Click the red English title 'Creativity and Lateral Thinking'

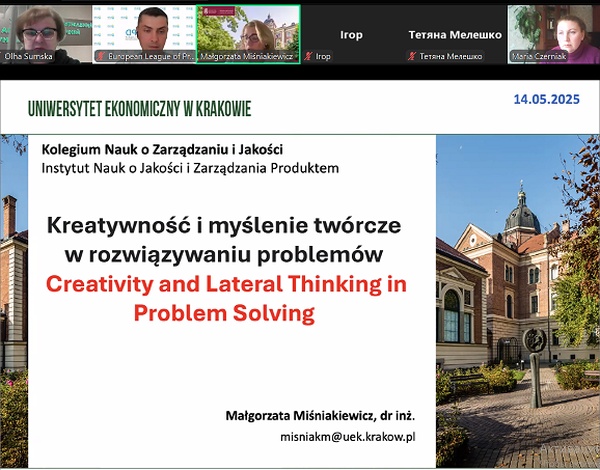(227, 283)
